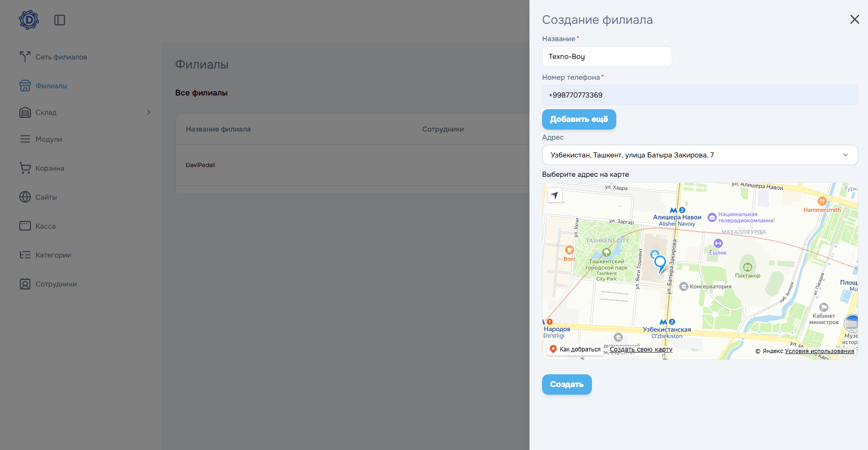
Task: Click the phone number input field
Action: pyautogui.click(x=699, y=95)
